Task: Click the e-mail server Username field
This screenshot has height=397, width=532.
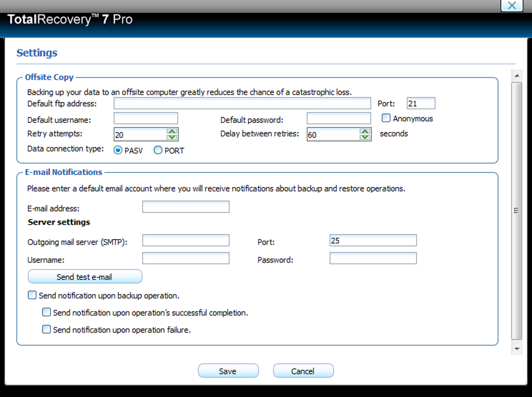Action: pyautogui.click(x=186, y=258)
